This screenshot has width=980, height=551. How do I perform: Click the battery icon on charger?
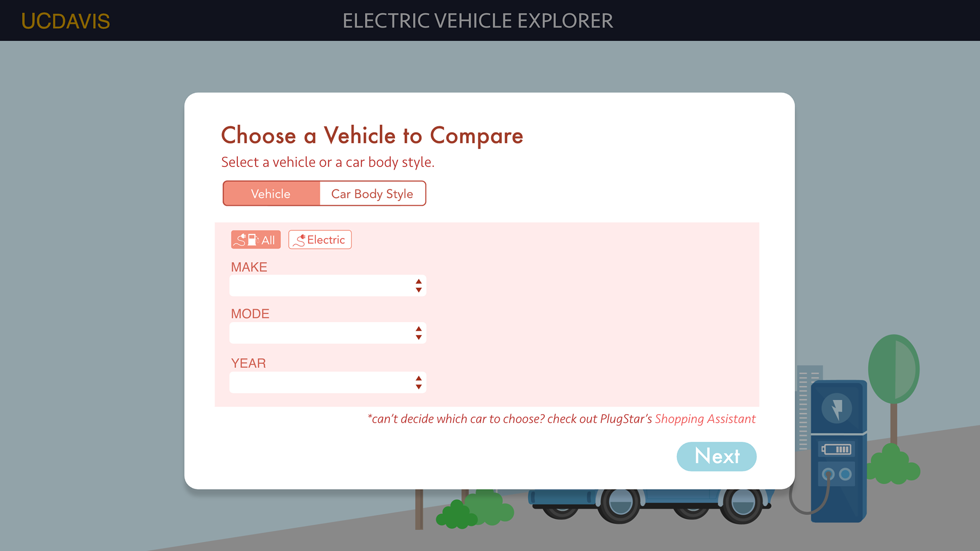click(x=836, y=449)
